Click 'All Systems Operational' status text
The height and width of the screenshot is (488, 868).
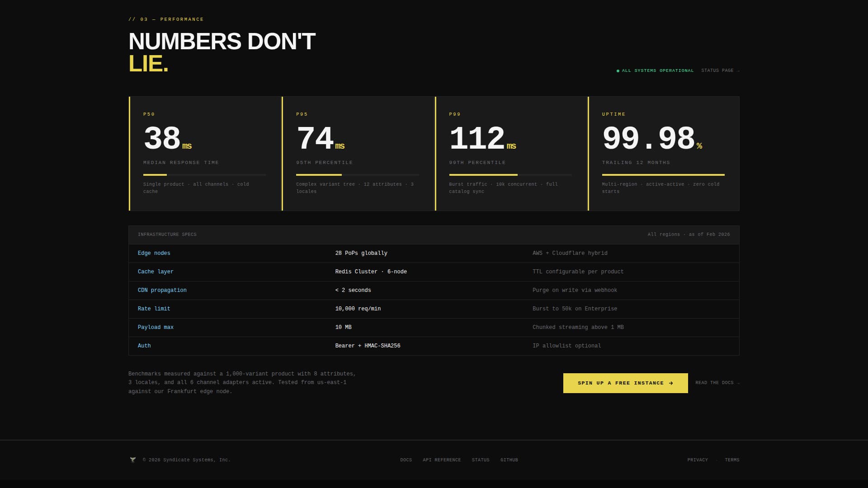coord(657,70)
